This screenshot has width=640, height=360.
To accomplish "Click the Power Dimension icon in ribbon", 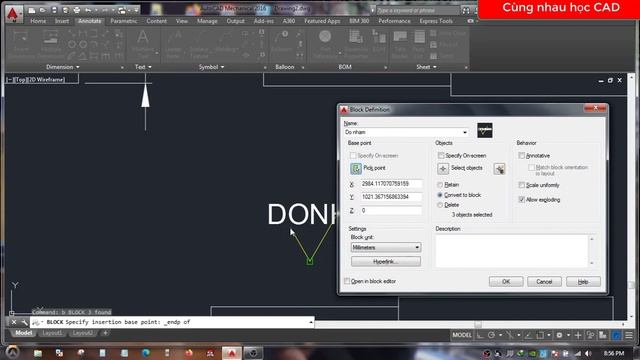I will (x=20, y=38).
